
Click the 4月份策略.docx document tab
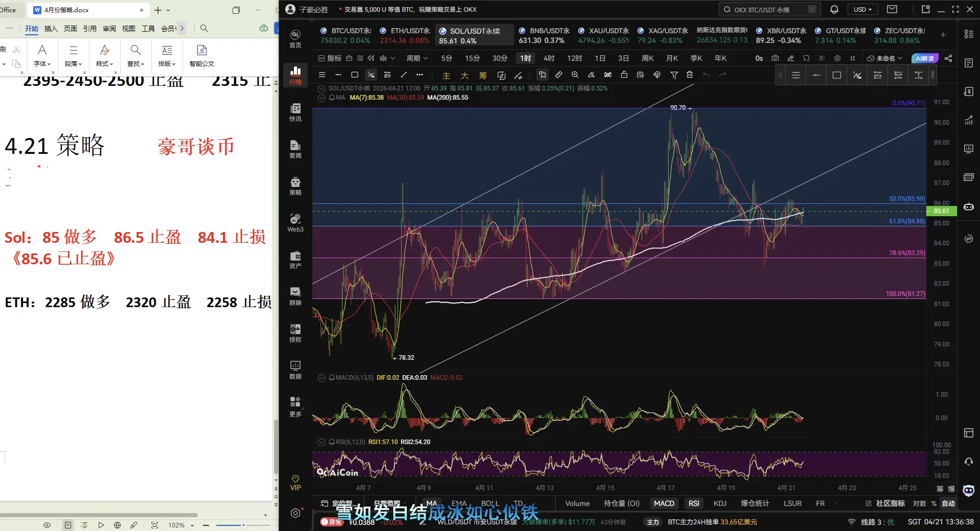point(88,10)
